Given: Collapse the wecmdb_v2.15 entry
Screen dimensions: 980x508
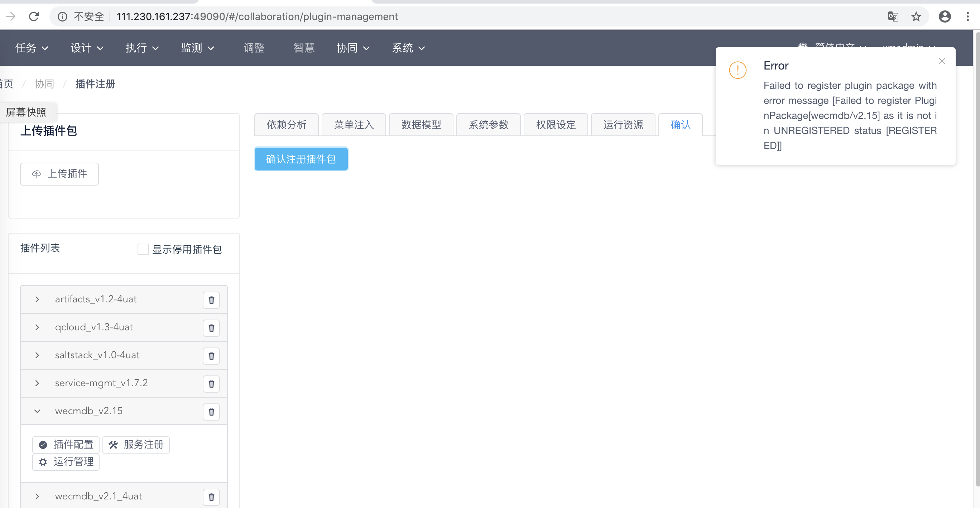Looking at the screenshot, I should click(37, 411).
